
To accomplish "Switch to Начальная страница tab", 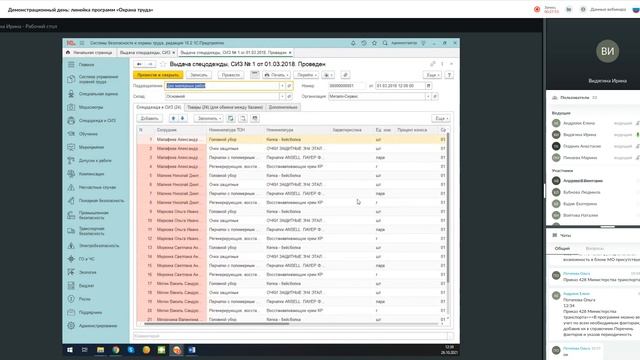I will tap(89, 53).
